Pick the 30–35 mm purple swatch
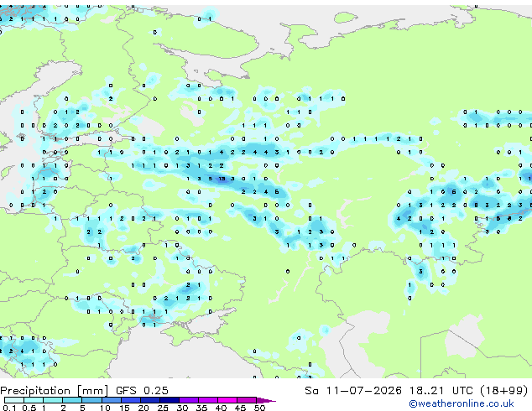Screen dimensions: 532x411 [188, 400]
